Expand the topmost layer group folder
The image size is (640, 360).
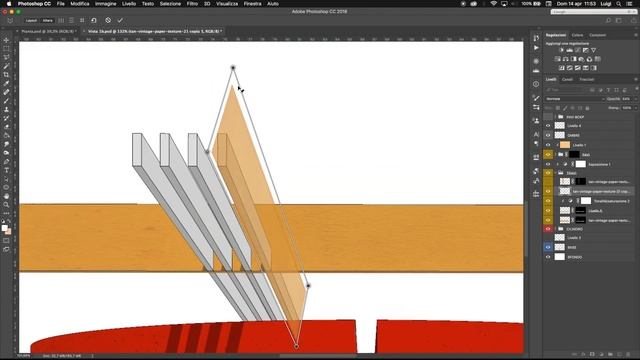[x=556, y=117]
